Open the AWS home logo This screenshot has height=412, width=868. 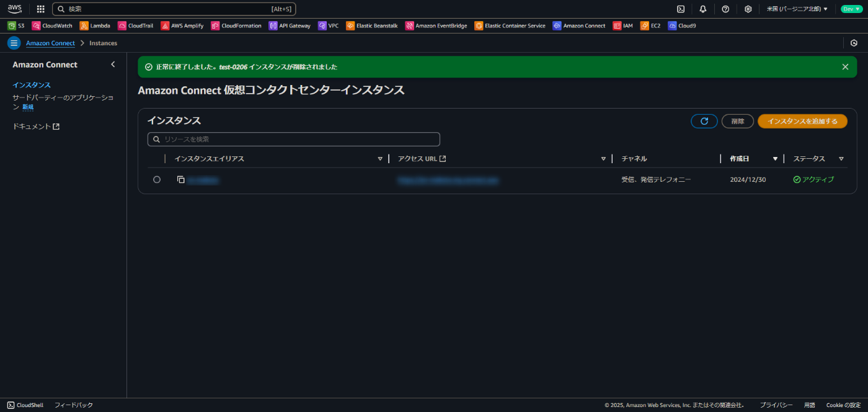[x=14, y=9]
